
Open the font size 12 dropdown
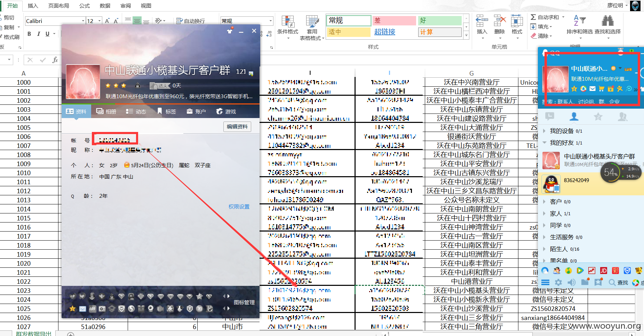(100, 21)
